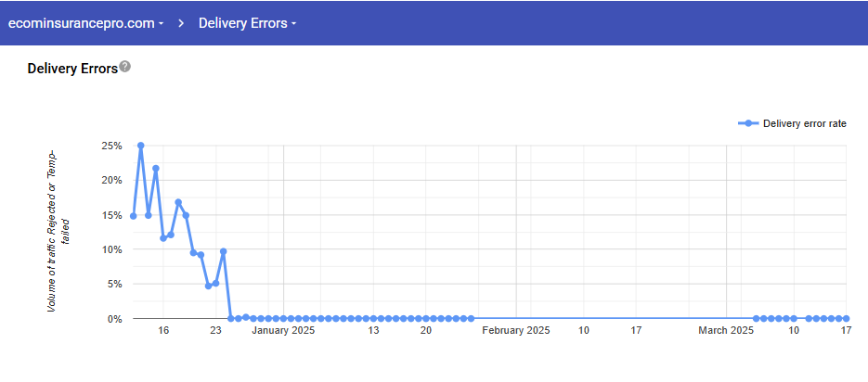Screen dimensions: 868x382
Task: Select the last data point at 17 March
Action: tap(847, 318)
